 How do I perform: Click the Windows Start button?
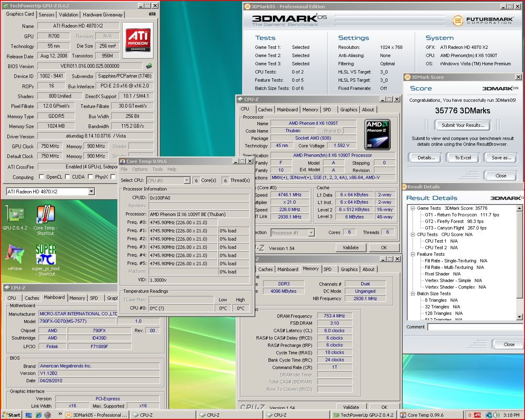coord(11,415)
